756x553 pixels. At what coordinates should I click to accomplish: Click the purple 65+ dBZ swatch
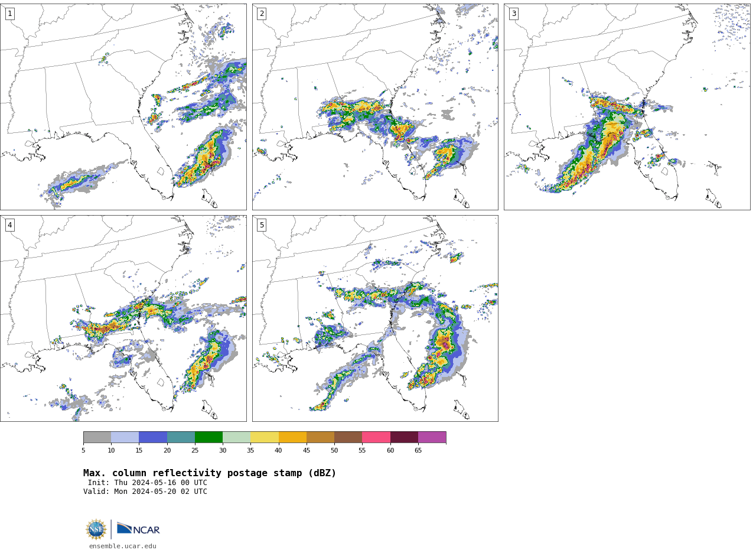click(432, 437)
